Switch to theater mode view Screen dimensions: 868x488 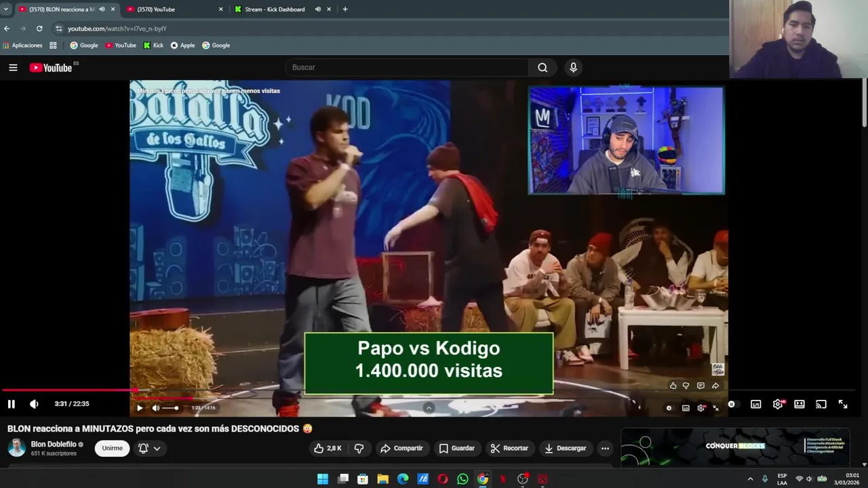pos(800,404)
